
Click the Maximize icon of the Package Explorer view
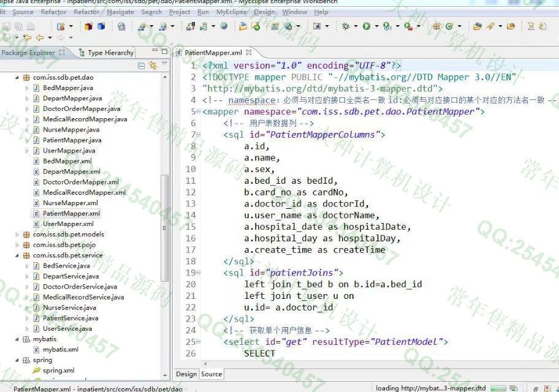coord(164,51)
